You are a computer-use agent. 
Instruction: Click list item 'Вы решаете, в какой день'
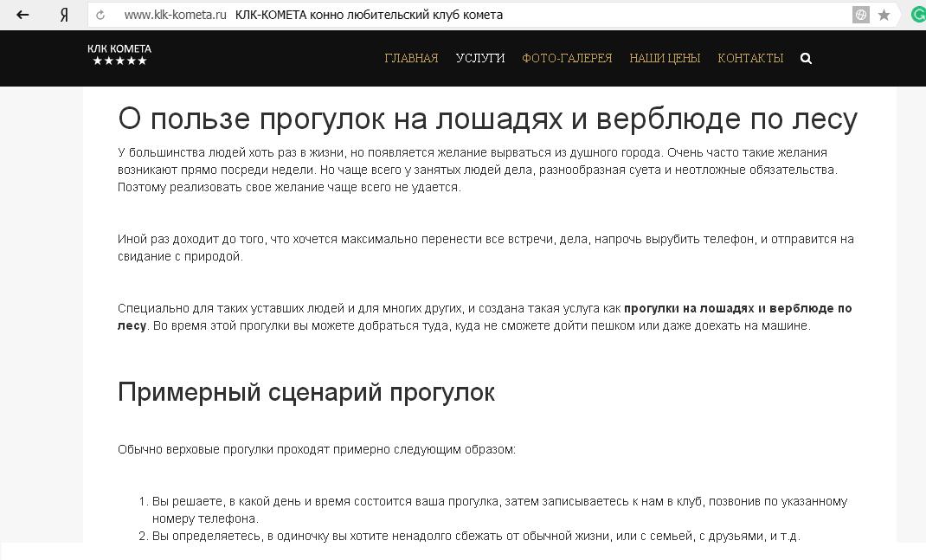pyautogui.click(x=499, y=510)
